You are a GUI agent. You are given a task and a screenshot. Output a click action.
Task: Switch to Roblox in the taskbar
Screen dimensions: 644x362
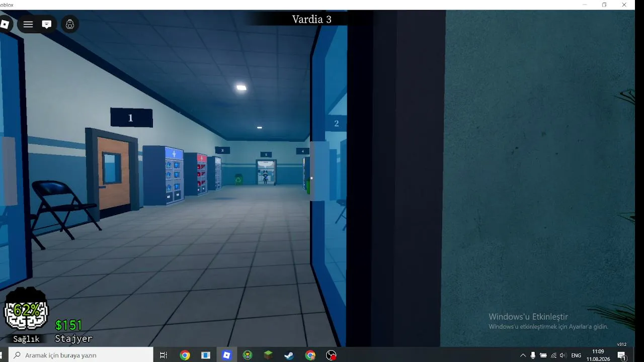226,355
